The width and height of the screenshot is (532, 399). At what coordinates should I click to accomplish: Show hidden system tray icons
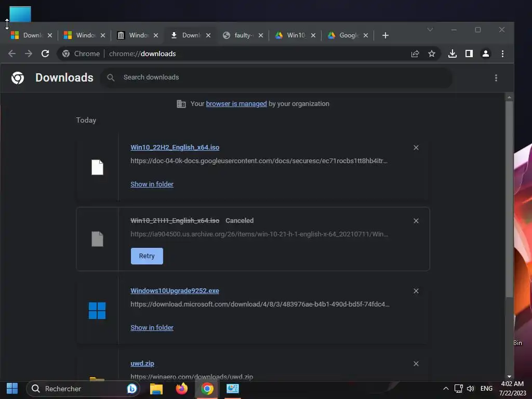pos(446,389)
